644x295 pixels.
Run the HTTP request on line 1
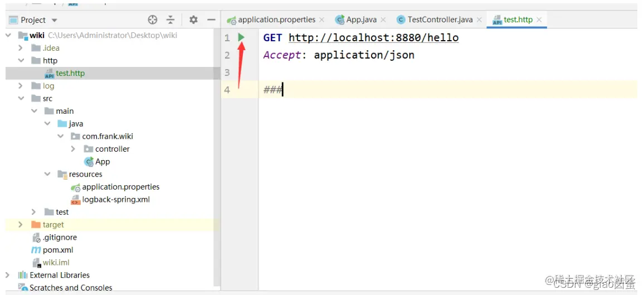pos(241,38)
